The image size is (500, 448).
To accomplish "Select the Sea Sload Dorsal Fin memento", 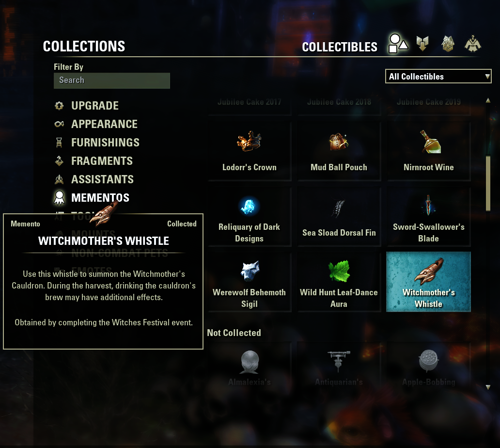I will pos(339,217).
